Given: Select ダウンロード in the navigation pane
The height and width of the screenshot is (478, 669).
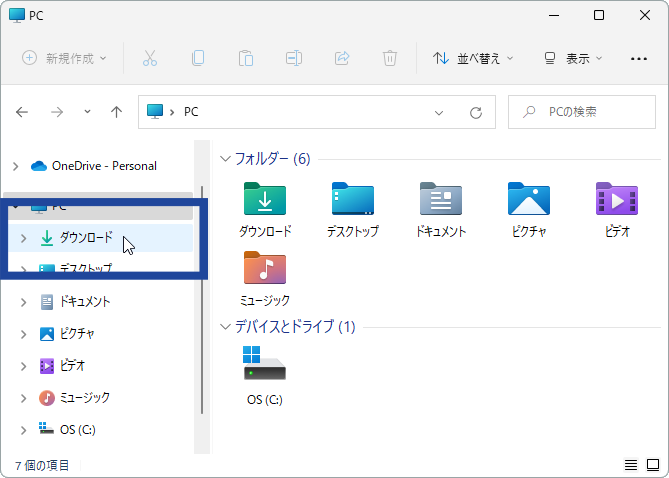Looking at the screenshot, I should pyautogui.click(x=85, y=239).
